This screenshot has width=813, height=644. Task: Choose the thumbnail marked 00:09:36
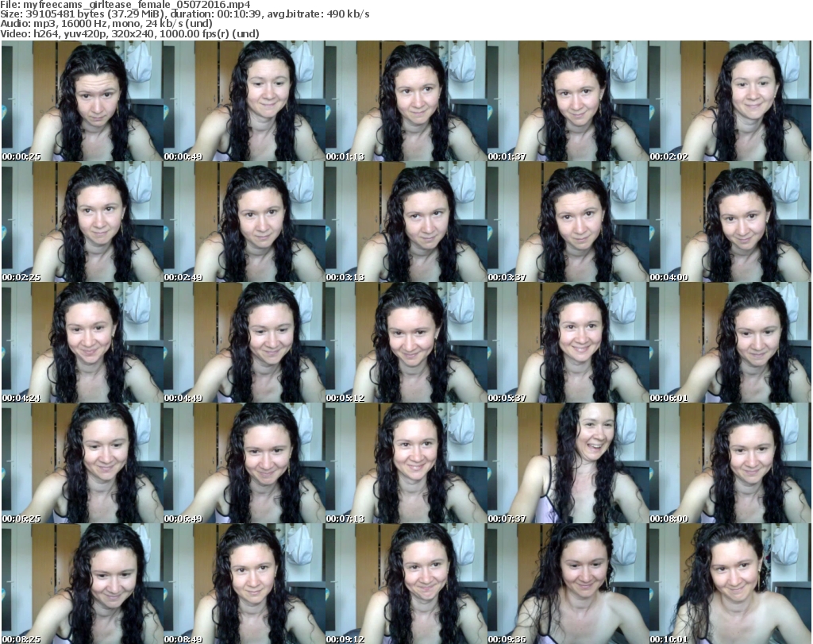tap(568, 584)
